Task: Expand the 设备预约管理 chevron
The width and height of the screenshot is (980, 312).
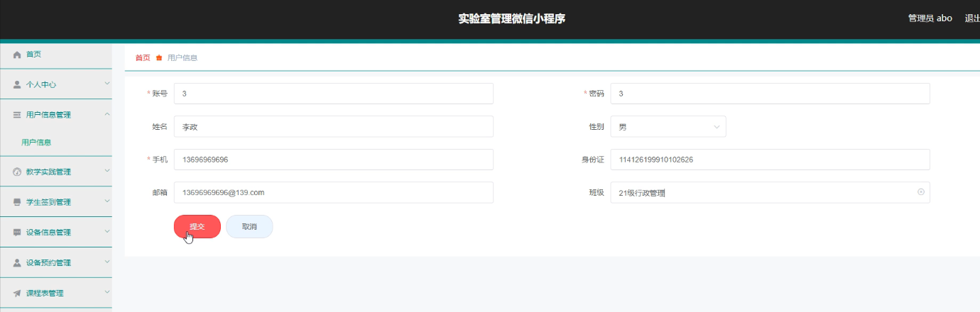Action: 107,262
